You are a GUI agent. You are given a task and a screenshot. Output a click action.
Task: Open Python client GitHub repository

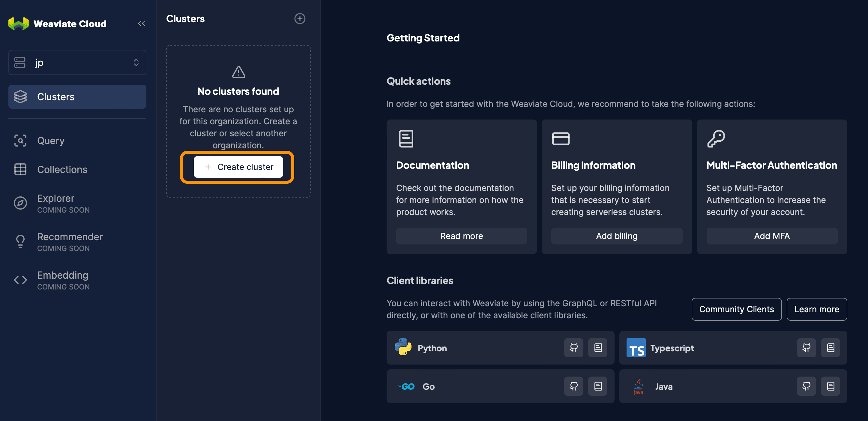point(573,348)
